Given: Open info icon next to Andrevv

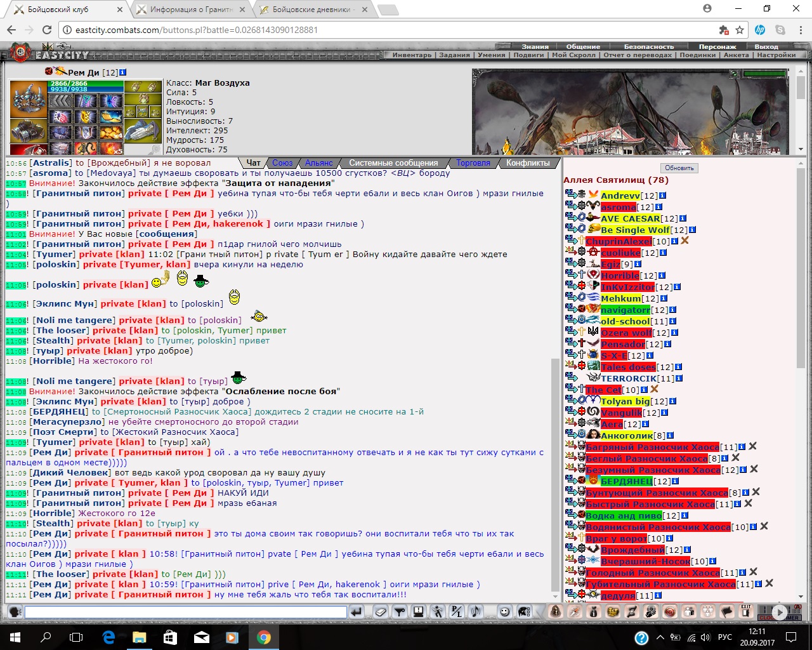Looking at the screenshot, I should (663, 196).
